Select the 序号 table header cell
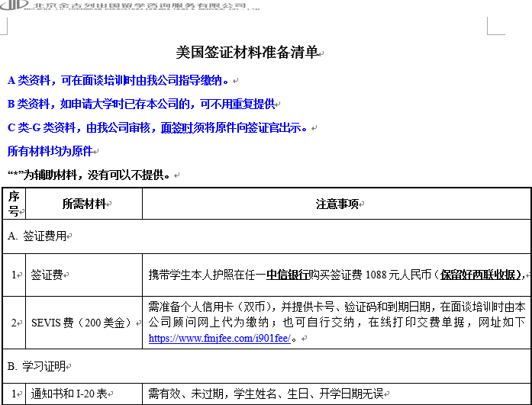 pyautogui.click(x=15, y=204)
